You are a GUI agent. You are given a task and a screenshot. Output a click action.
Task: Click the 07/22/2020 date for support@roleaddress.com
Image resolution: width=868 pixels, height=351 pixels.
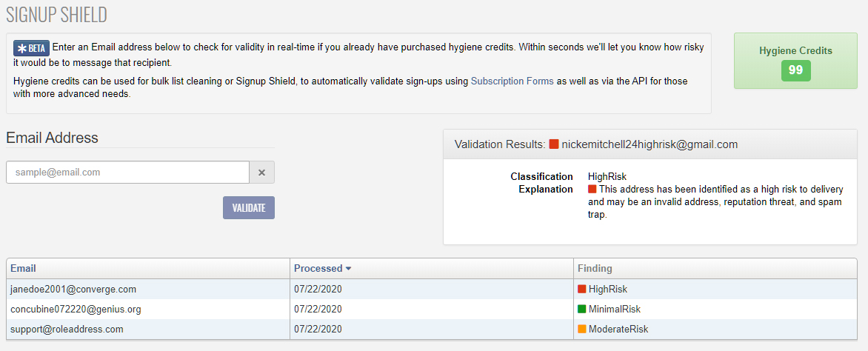pos(318,329)
